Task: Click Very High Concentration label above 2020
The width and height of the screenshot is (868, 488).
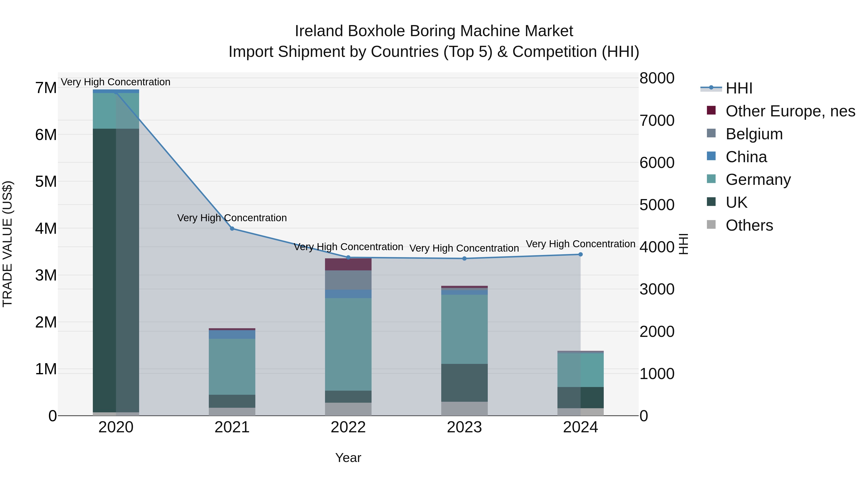Action: click(115, 82)
